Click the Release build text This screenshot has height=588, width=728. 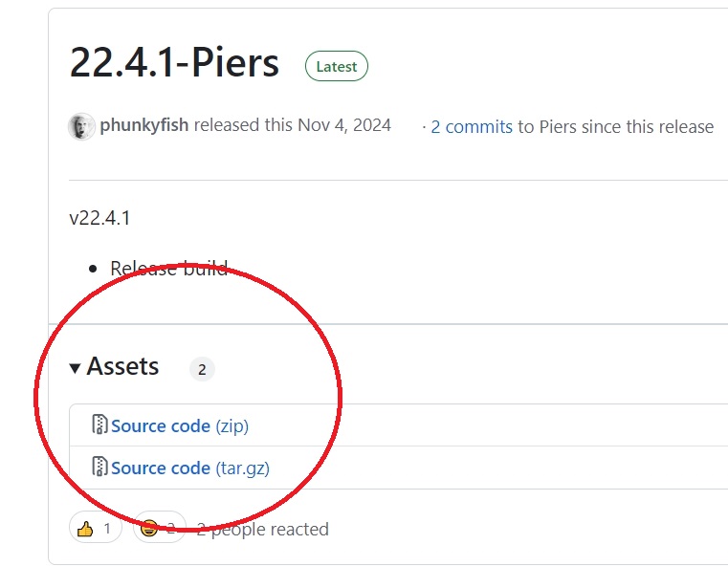[x=169, y=269]
